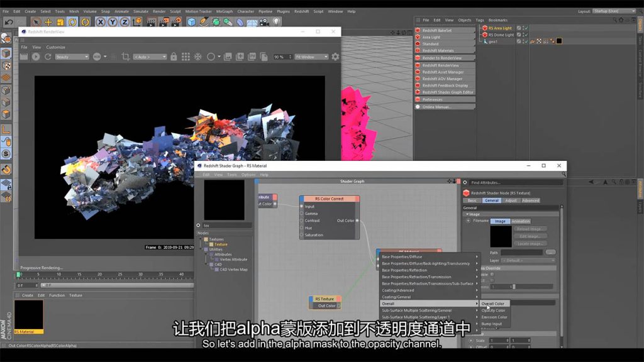644x362 pixels.
Task: Click the Path input field
Action: (x=521, y=253)
